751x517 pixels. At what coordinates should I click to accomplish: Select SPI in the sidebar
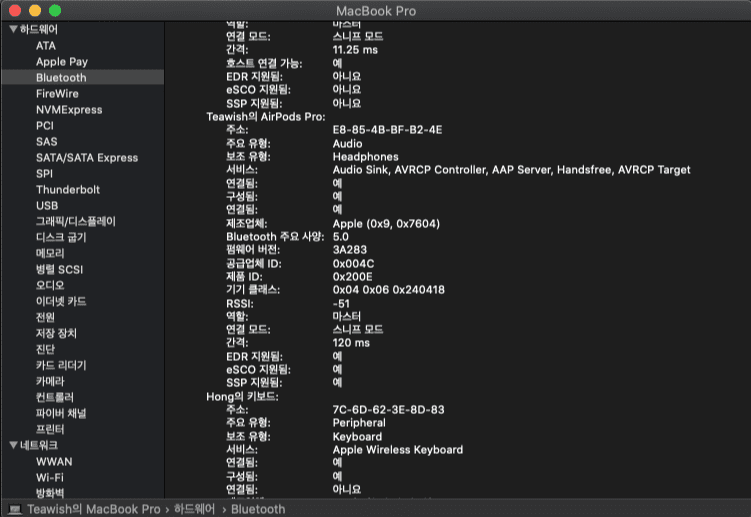click(45, 174)
